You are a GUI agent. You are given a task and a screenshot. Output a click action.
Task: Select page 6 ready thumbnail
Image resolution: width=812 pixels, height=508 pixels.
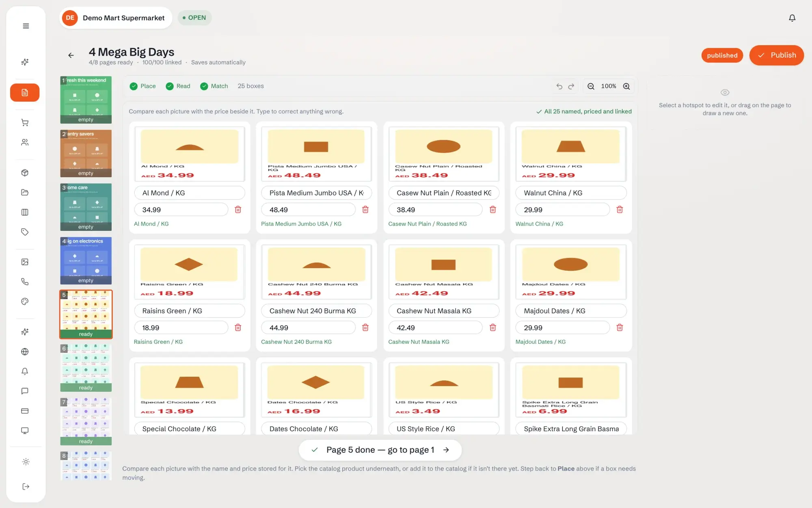(86, 368)
